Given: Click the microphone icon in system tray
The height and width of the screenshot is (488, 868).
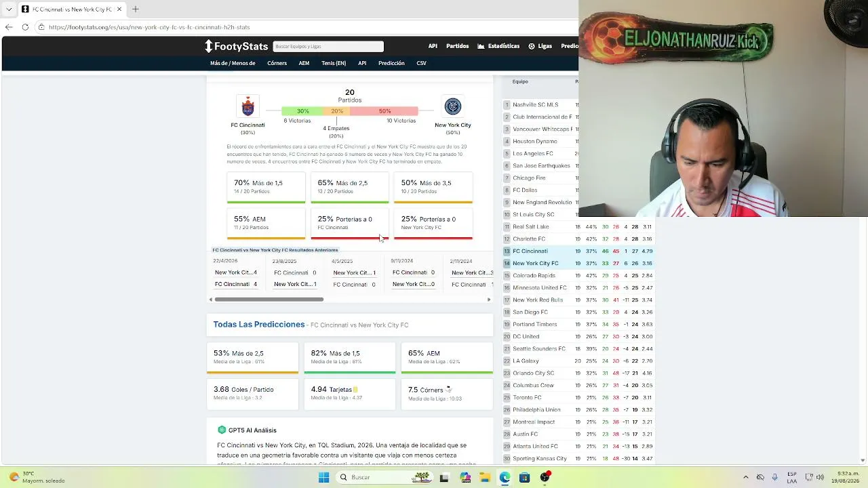Looking at the screenshot, I should 775,477.
